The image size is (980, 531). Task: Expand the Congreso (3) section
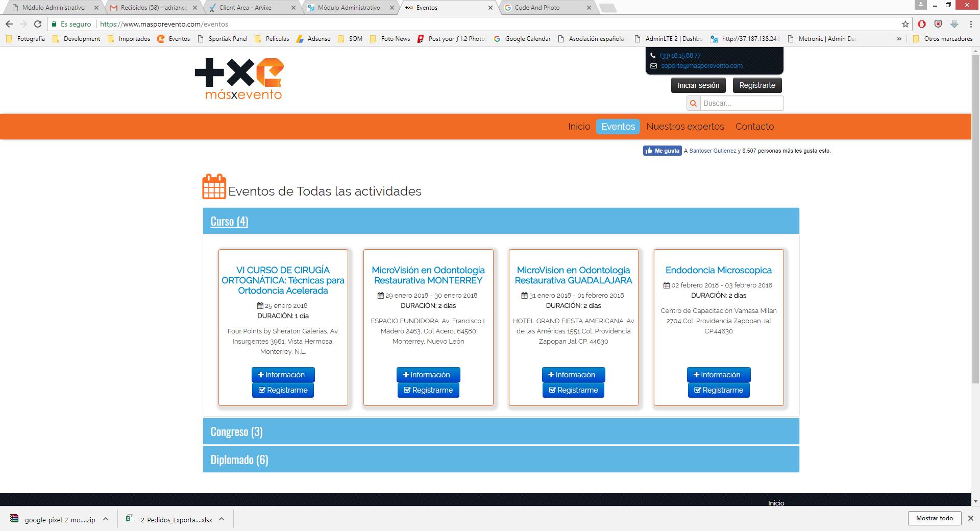coord(236,431)
